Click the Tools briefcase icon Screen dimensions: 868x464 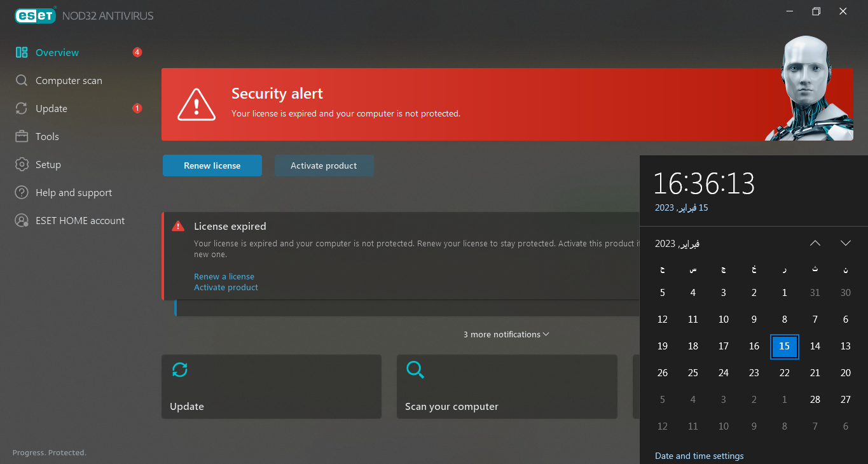(x=22, y=137)
